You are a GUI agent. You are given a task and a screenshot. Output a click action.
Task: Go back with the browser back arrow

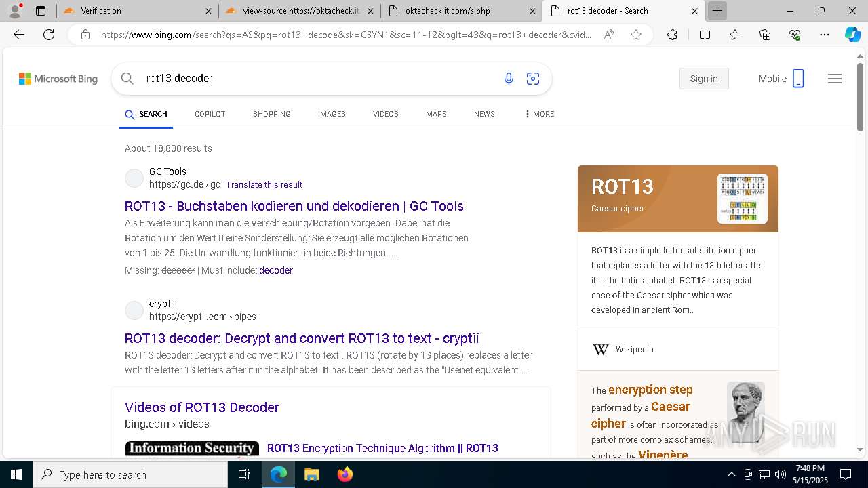click(x=19, y=35)
